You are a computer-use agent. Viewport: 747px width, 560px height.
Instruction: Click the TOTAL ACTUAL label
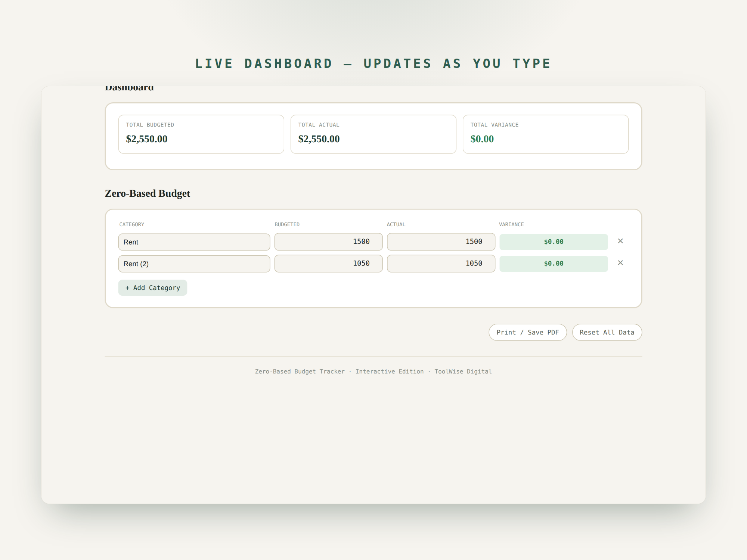point(319,125)
